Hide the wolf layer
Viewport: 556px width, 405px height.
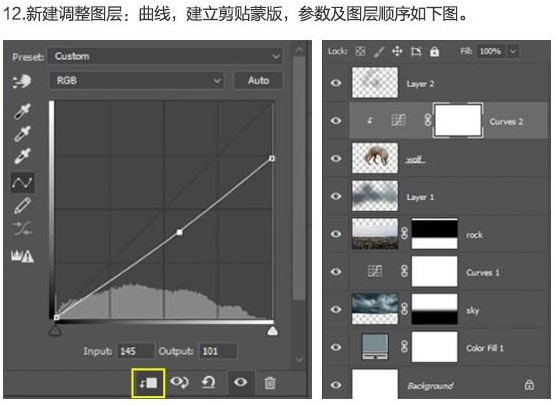click(336, 158)
